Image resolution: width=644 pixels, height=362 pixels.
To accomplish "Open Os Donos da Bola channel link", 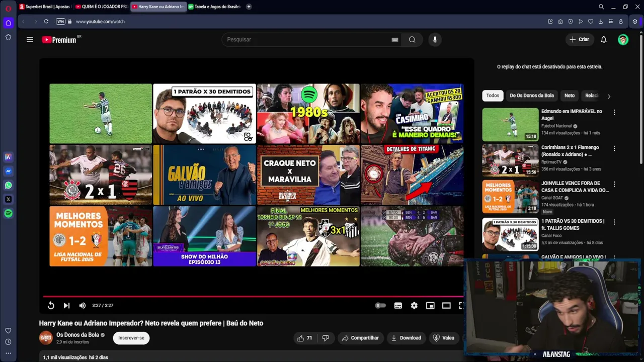I will [77, 335].
